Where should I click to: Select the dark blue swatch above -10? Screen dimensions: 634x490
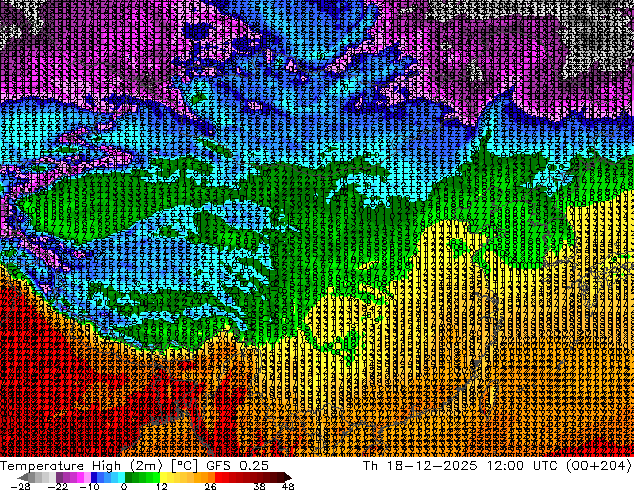tap(94, 477)
